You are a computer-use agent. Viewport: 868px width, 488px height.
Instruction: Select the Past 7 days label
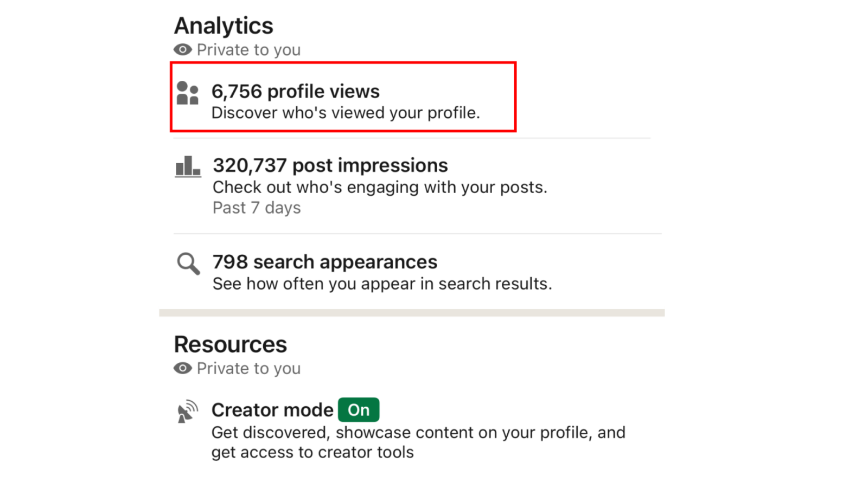[x=256, y=207]
